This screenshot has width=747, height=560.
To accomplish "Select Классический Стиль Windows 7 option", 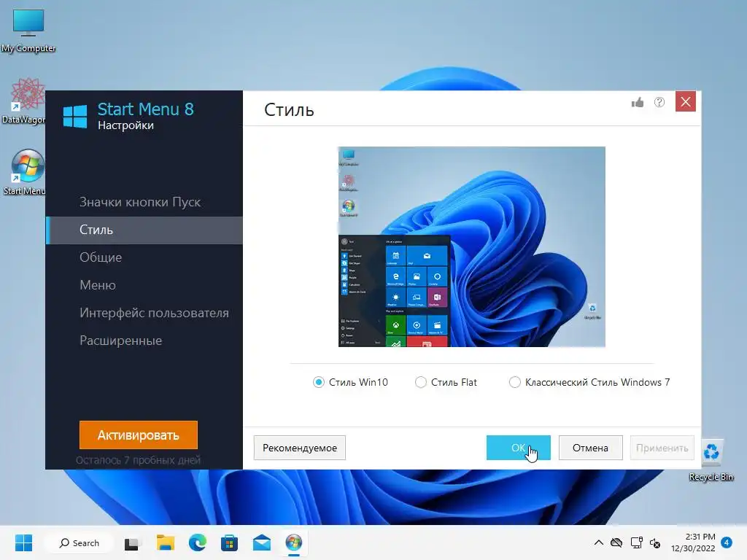I will (x=514, y=382).
